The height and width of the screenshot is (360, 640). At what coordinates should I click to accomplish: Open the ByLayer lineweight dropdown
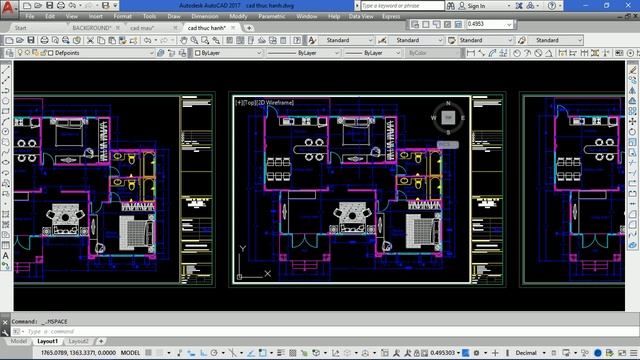coord(398,53)
